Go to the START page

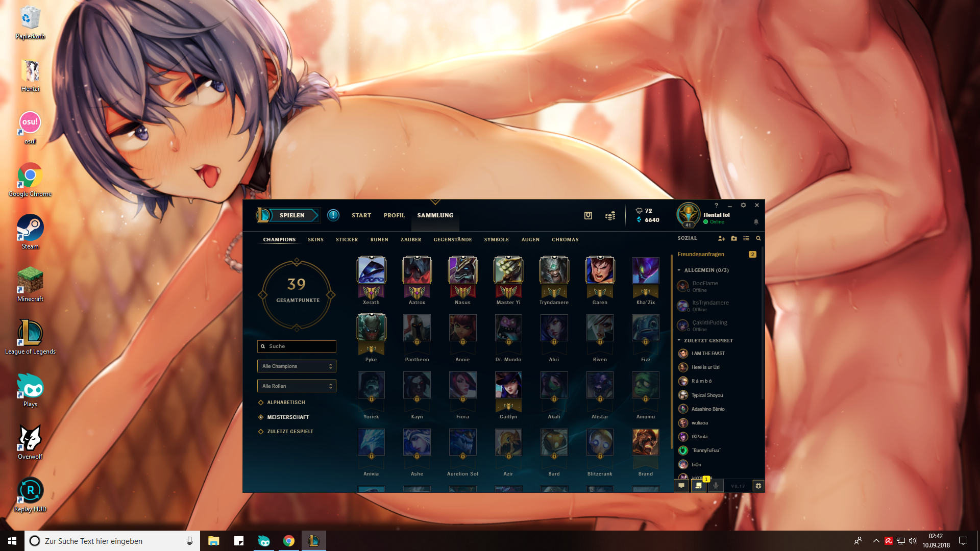(x=361, y=215)
